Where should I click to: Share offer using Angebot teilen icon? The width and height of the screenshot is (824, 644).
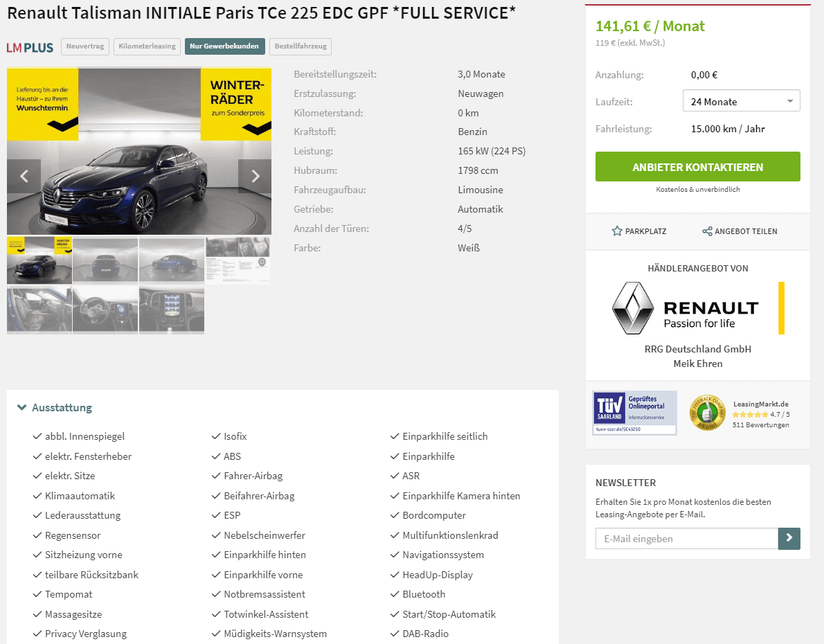[708, 231]
